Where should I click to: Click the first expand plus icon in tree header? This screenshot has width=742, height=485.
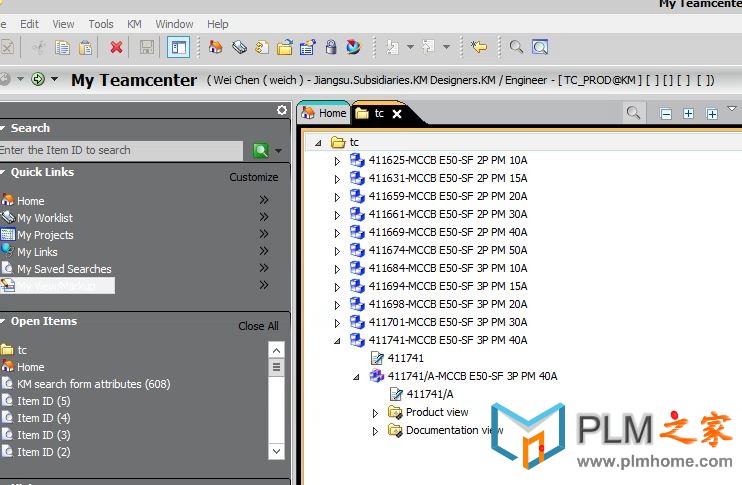(x=689, y=114)
